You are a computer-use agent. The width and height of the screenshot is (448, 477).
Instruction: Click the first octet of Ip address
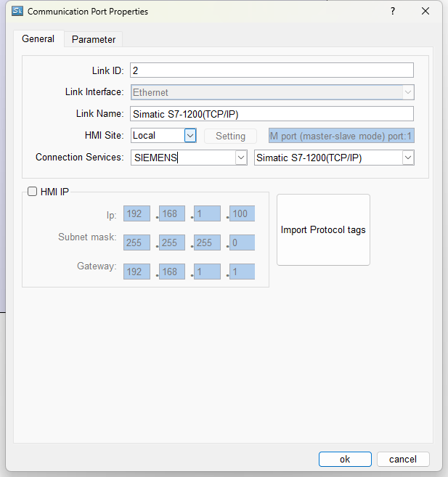tap(137, 213)
